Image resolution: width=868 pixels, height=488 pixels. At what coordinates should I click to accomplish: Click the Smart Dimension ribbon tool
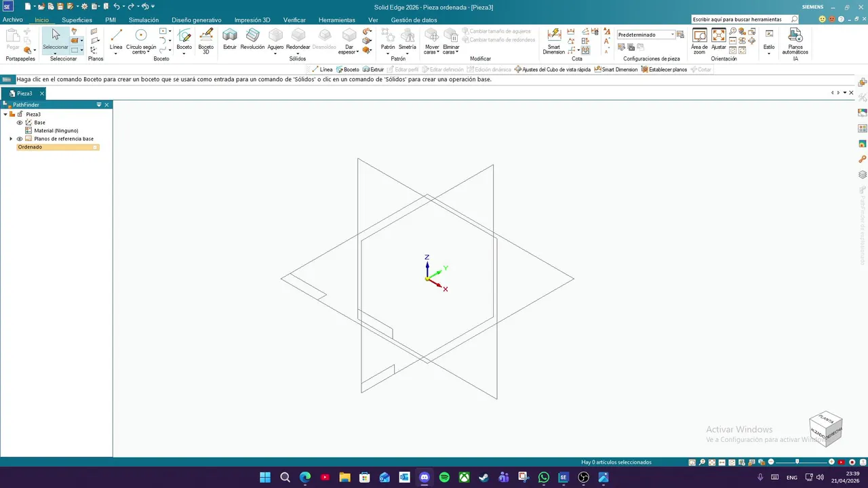coord(554,41)
